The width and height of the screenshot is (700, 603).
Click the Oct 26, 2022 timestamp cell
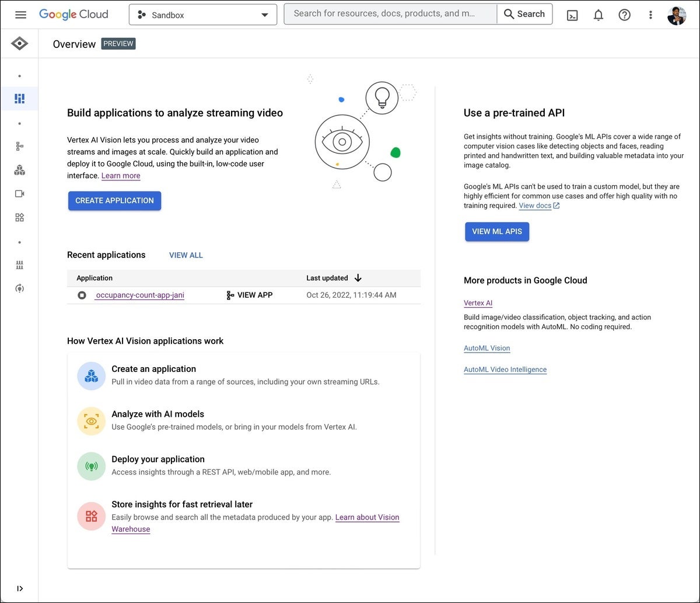click(x=351, y=295)
